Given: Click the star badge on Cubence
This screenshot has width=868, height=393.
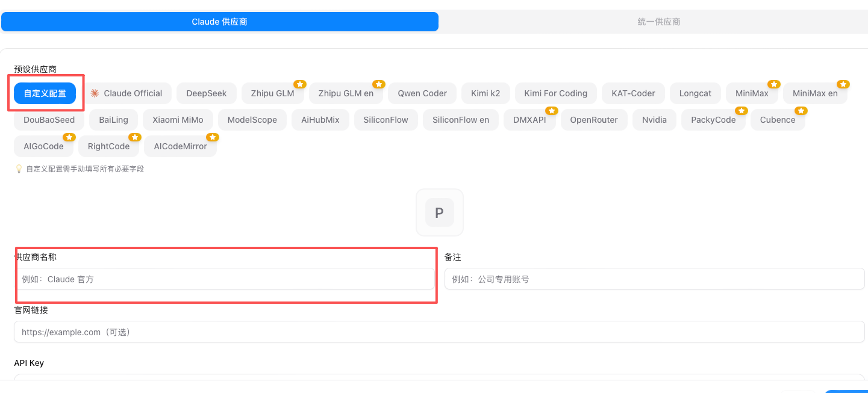Looking at the screenshot, I should pyautogui.click(x=801, y=111).
